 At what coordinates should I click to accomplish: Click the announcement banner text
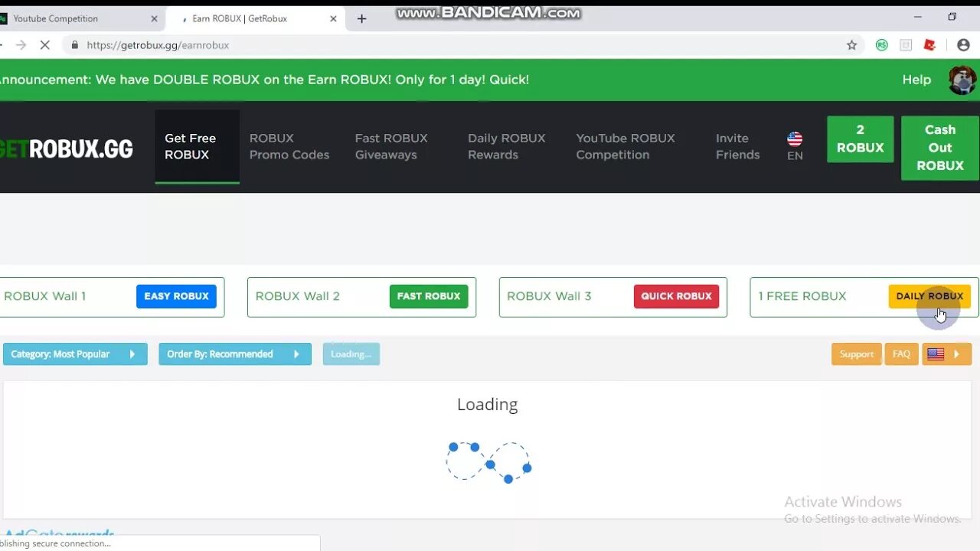[264, 80]
